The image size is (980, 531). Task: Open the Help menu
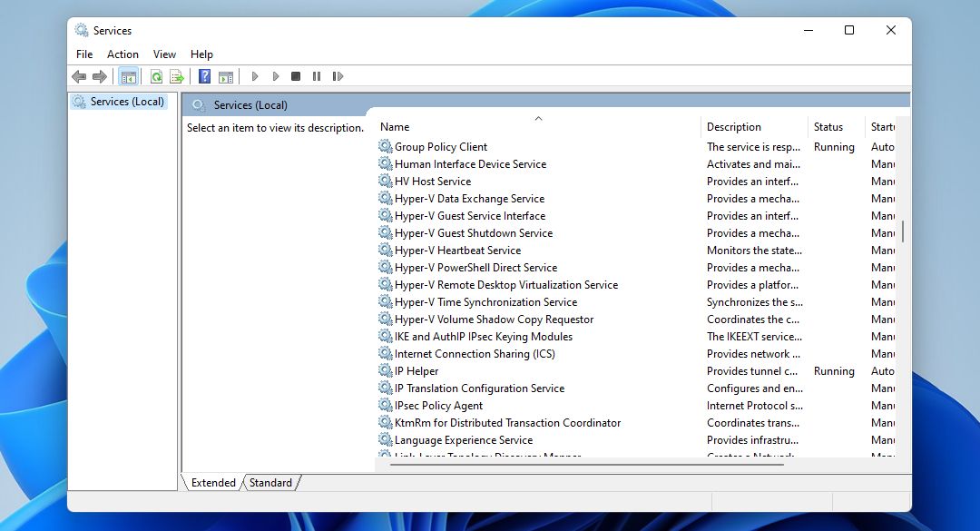[x=201, y=54]
